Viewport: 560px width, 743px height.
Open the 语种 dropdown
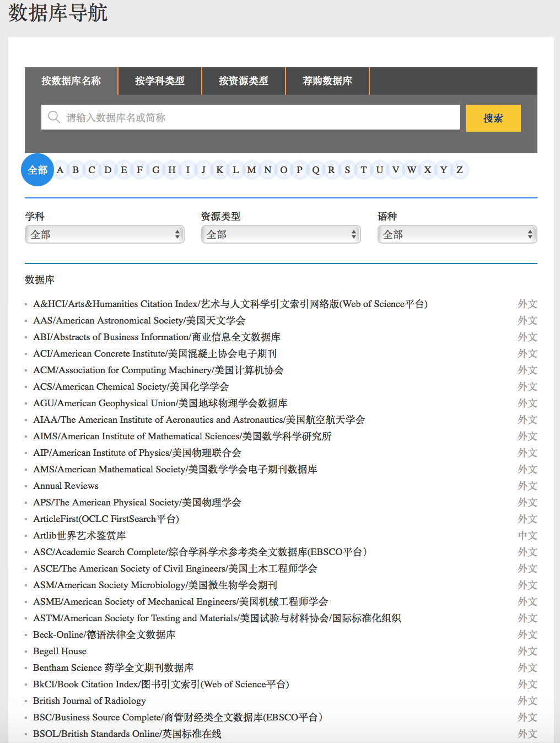[457, 234]
